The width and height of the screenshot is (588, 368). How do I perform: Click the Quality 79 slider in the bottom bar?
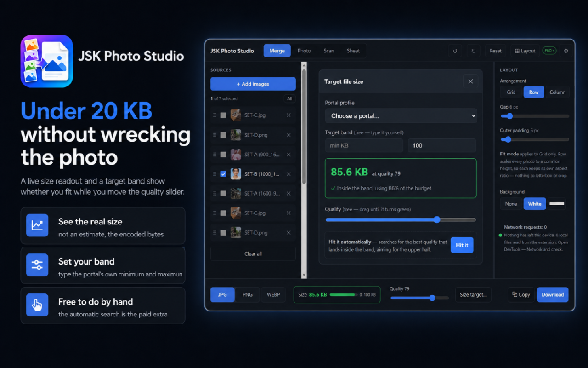419,298
